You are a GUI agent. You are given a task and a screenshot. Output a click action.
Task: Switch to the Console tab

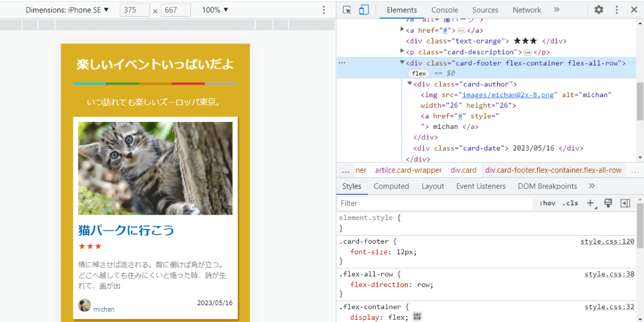click(445, 10)
